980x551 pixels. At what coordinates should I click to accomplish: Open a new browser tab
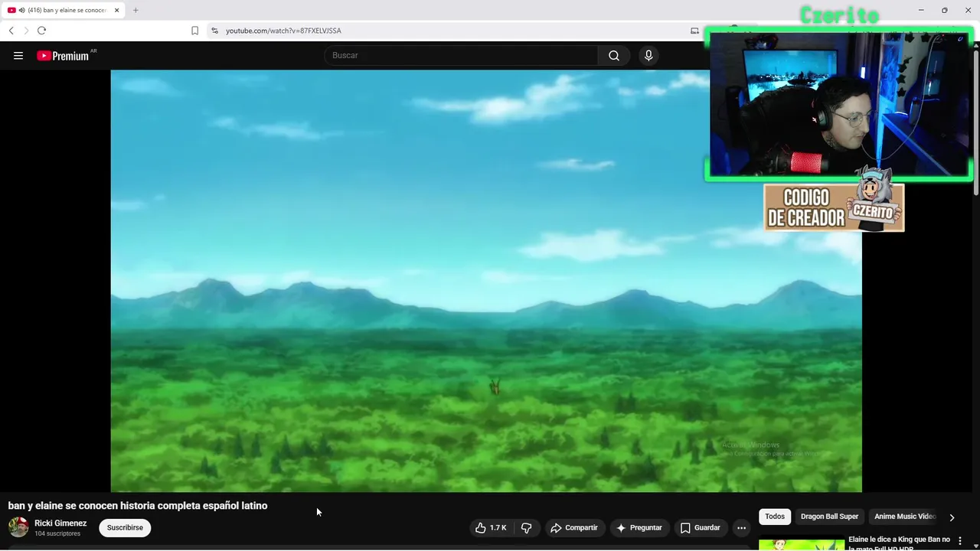136,10
